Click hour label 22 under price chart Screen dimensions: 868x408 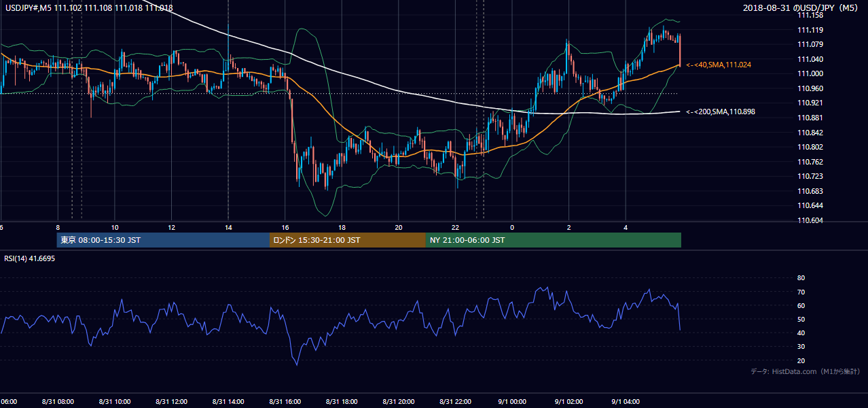coord(455,227)
